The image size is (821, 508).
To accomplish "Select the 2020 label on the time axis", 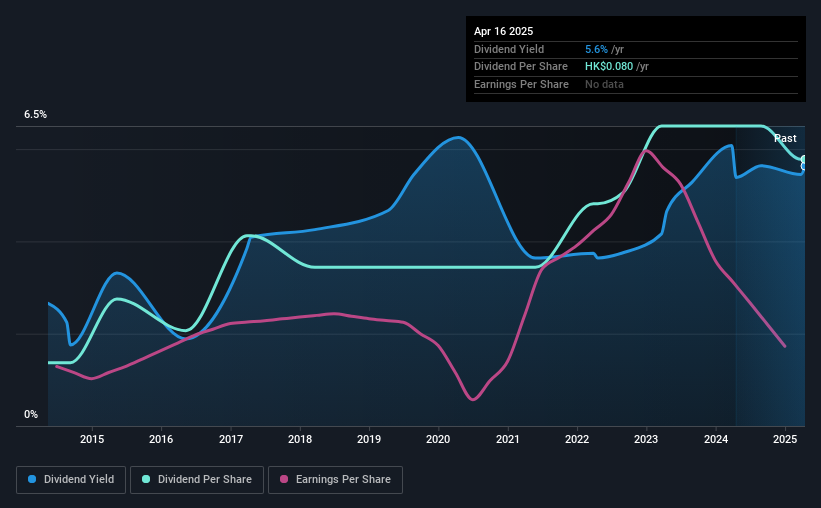I will (x=438, y=439).
